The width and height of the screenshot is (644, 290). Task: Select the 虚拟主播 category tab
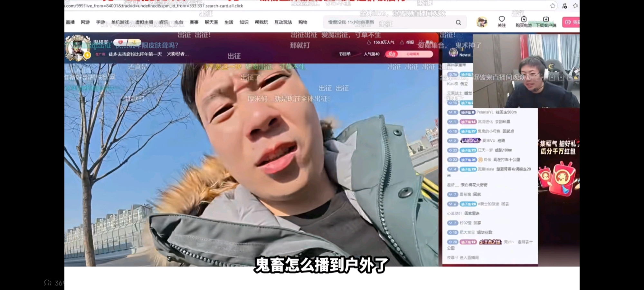[x=144, y=22]
